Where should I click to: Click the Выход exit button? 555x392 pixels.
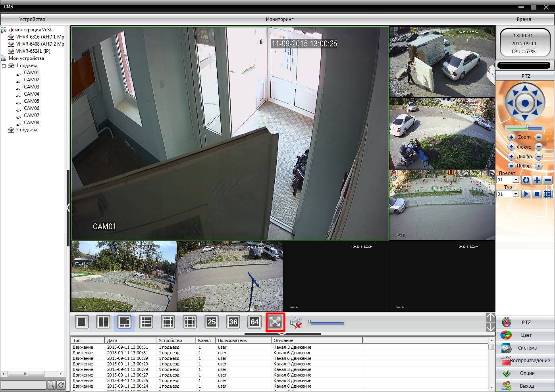[x=525, y=386]
